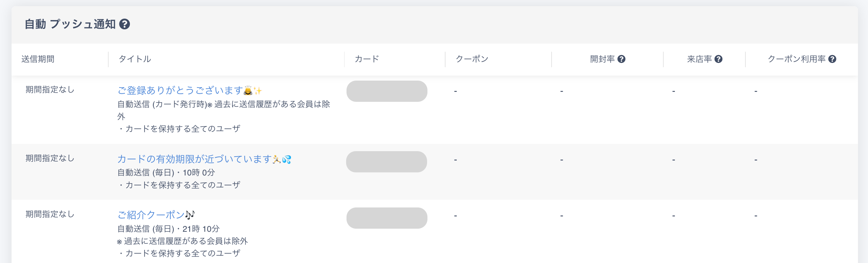Click the タイトル column header
The height and width of the screenshot is (263, 868).
click(135, 59)
